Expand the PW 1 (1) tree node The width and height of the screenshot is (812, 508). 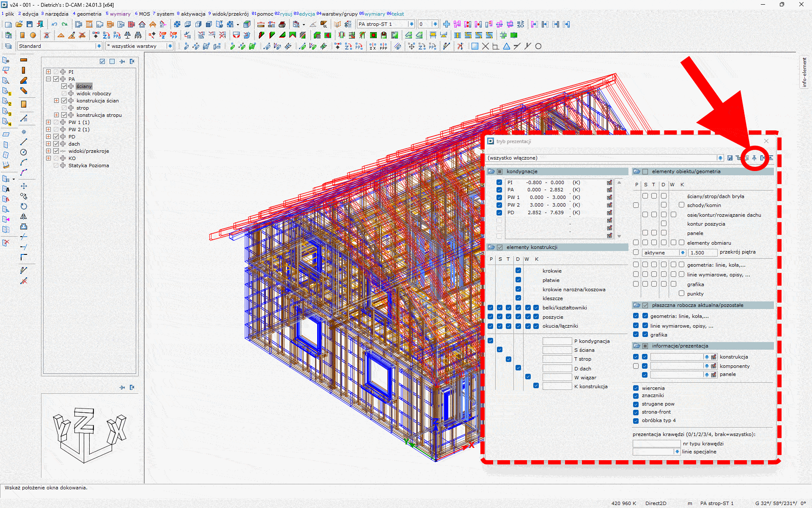click(48, 122)
